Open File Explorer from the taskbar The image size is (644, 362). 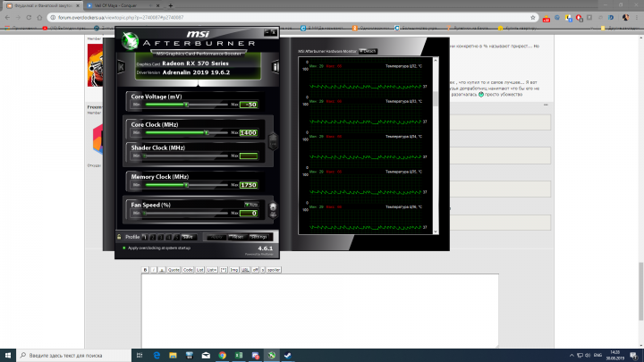pyautogui.click(x=173, y=355)
